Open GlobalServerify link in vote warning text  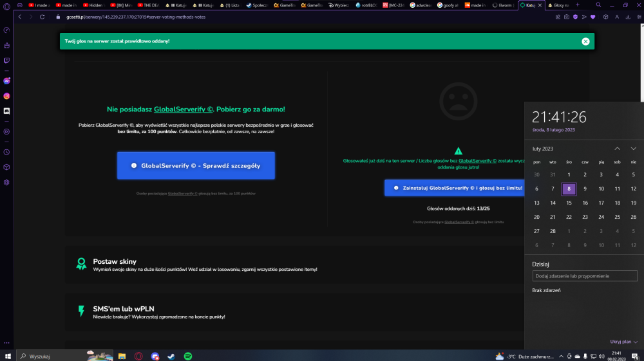pos(477,161)
